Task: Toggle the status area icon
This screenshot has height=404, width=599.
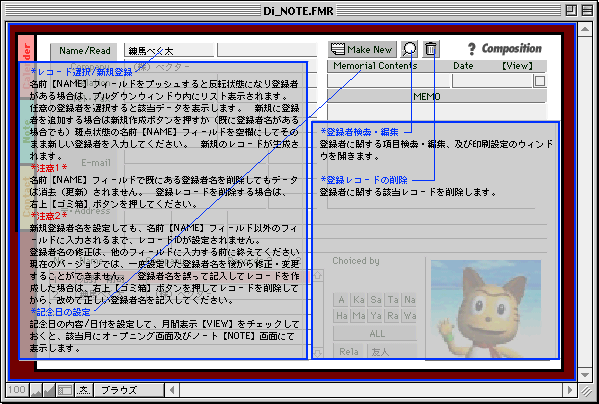Action: (x=65, y=390)
